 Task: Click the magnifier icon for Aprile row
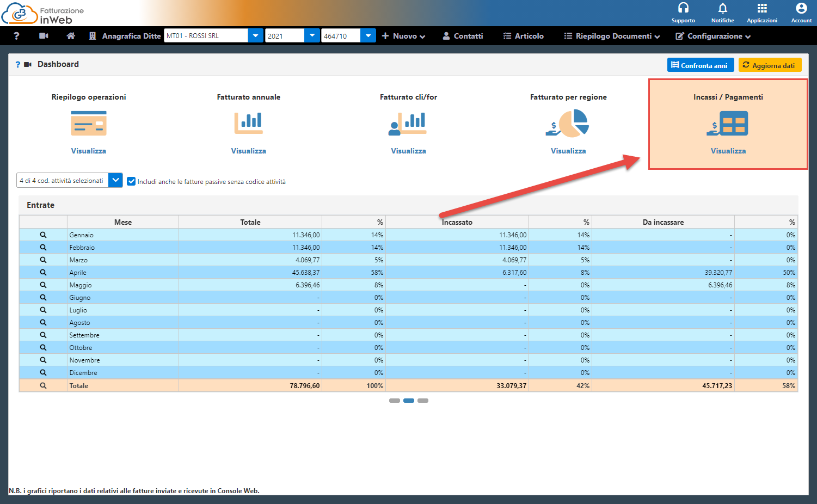[x=43, y=273]
